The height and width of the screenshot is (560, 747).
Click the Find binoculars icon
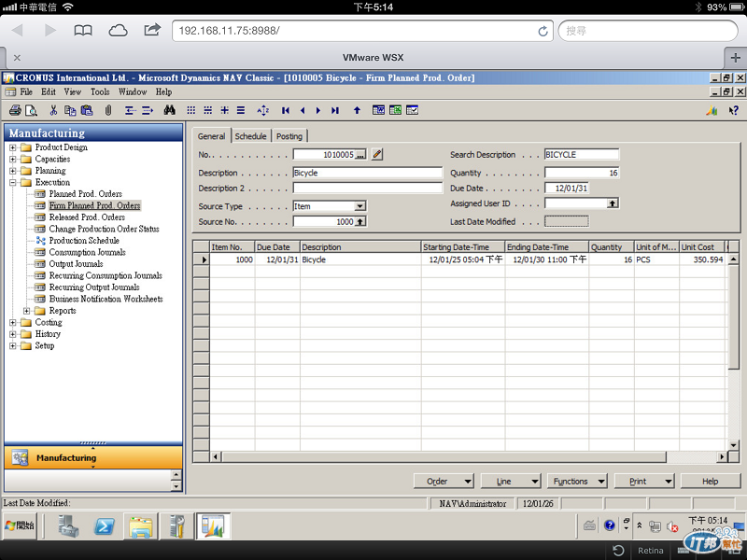point(170,110)
